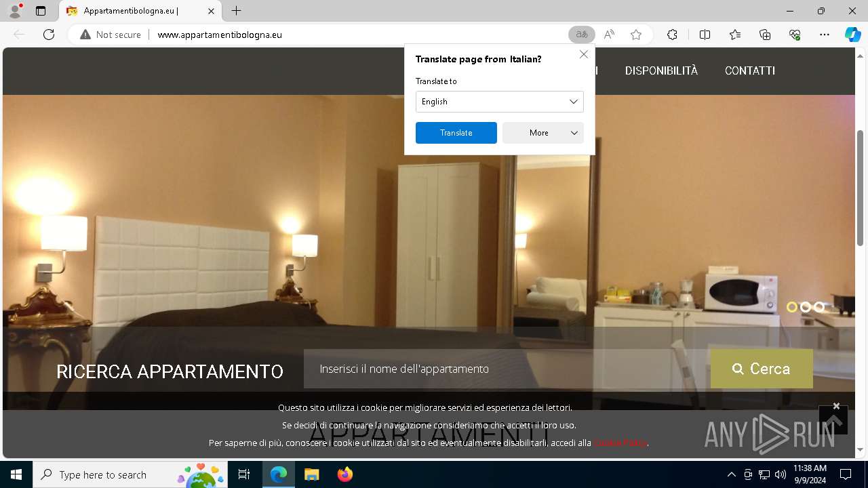Open Read aloud feature
Viewport: 868px width, 488px height.
(609, 35)
